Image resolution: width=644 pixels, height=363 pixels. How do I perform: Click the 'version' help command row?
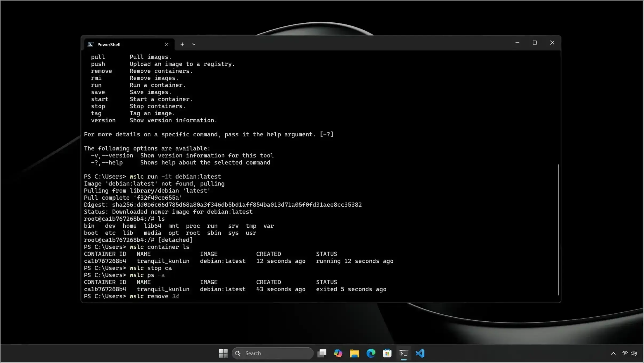[x=154, y=120]
